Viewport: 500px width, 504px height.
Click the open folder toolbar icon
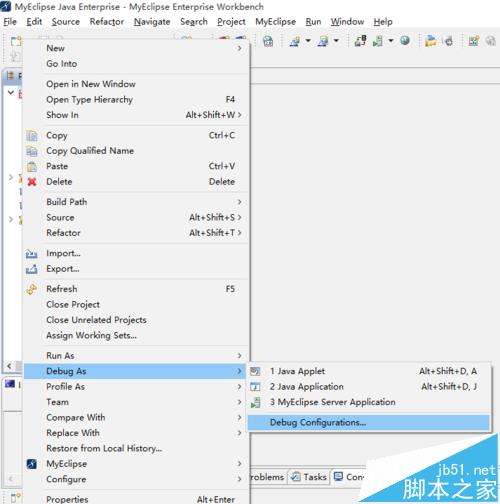click(x=430, y=41)
